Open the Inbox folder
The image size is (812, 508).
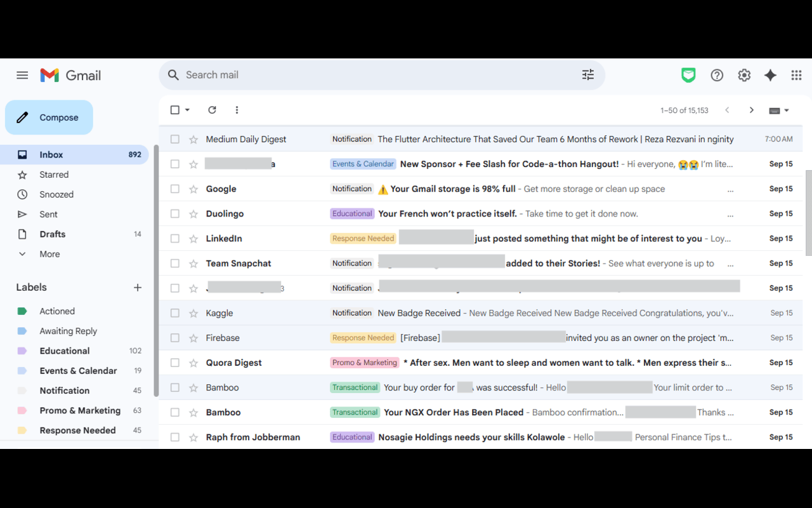75,154
